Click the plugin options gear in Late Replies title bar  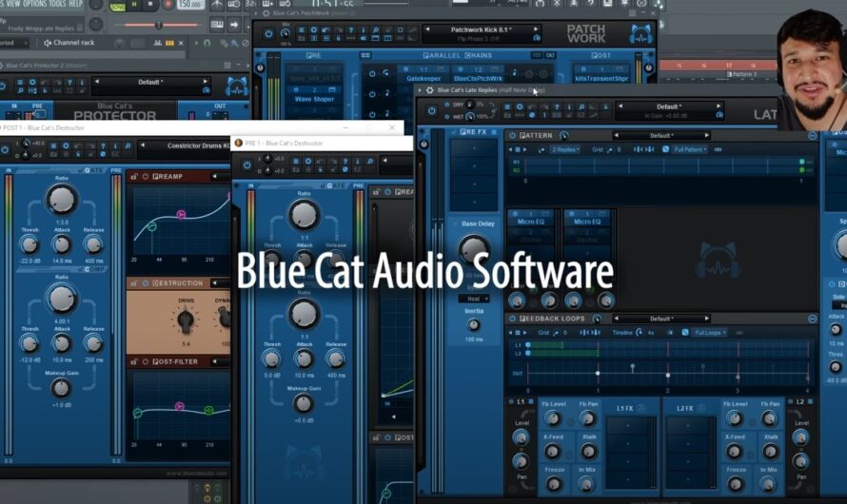[430, 90]
